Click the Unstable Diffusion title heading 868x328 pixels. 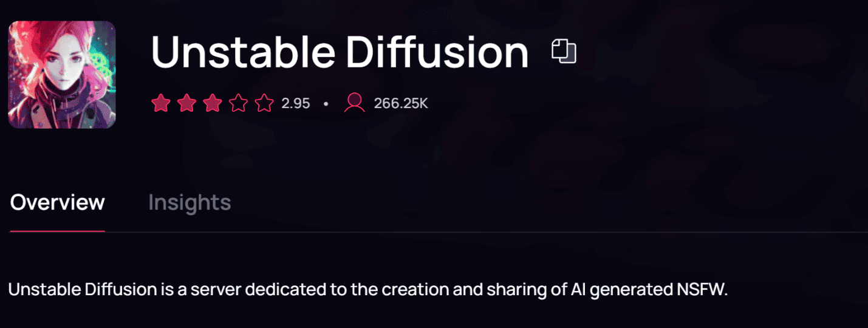[x=340, y=52]
